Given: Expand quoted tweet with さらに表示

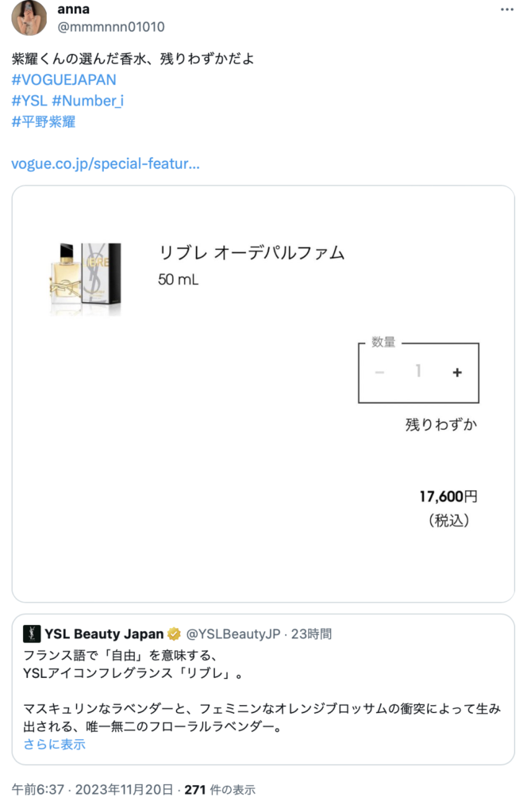Looking at the screenshot, I should tap(55, 744).
